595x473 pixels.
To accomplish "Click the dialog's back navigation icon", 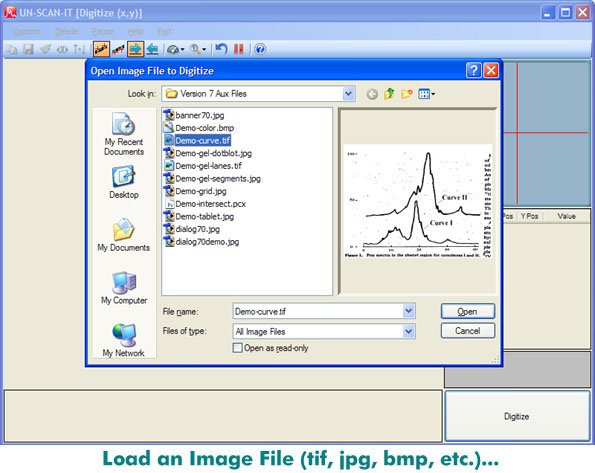I will (372, 94).
